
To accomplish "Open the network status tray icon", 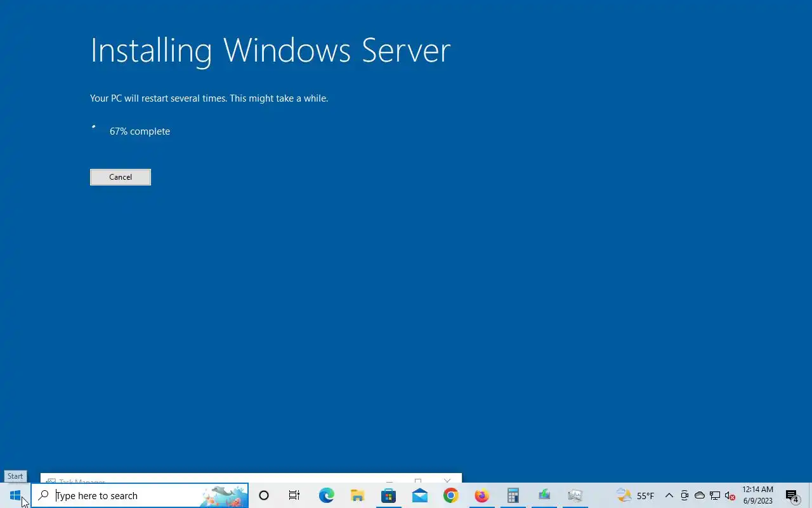I will tap(715, 495).
